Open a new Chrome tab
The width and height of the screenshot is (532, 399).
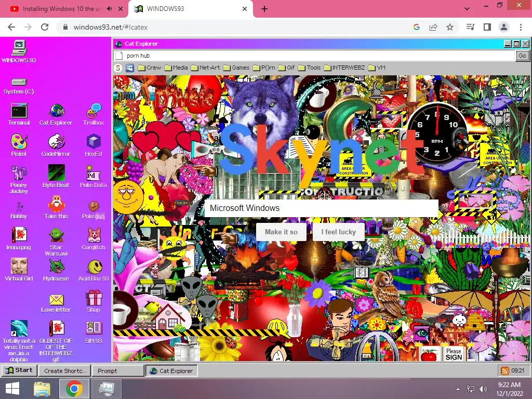tap(264, 9)
